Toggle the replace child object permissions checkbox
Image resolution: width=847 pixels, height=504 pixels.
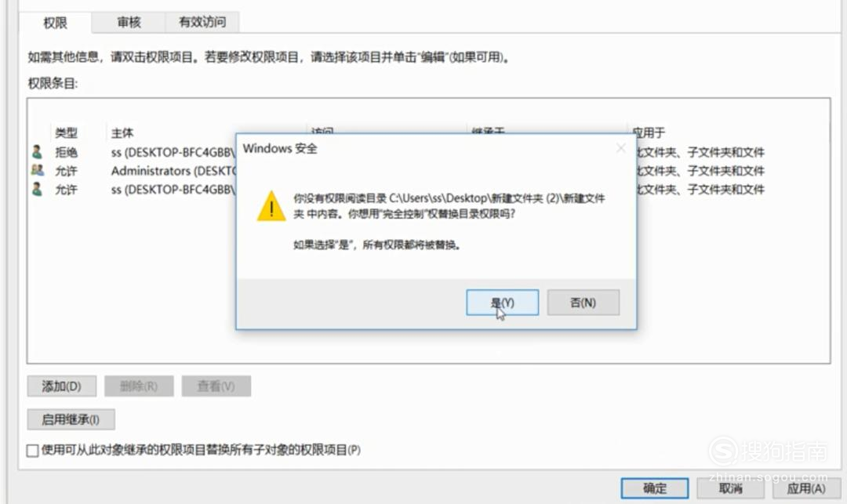(x=32, y=450)
